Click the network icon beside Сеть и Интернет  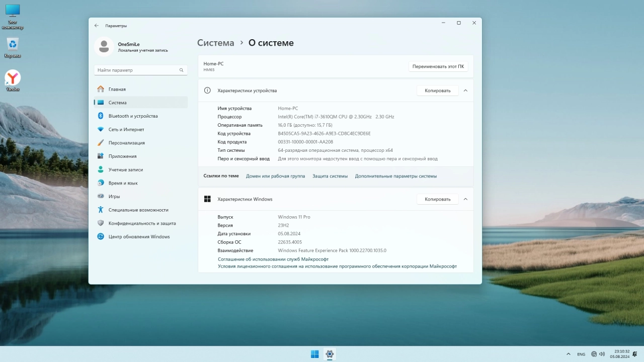pyautogui.click(x=101, y=129)
